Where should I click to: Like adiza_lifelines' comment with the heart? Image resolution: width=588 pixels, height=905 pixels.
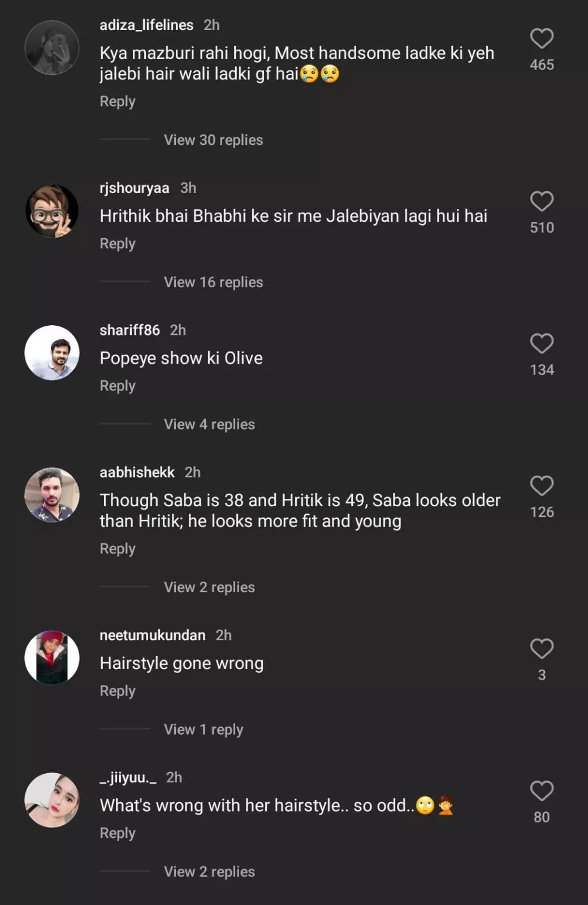point(541,38)
